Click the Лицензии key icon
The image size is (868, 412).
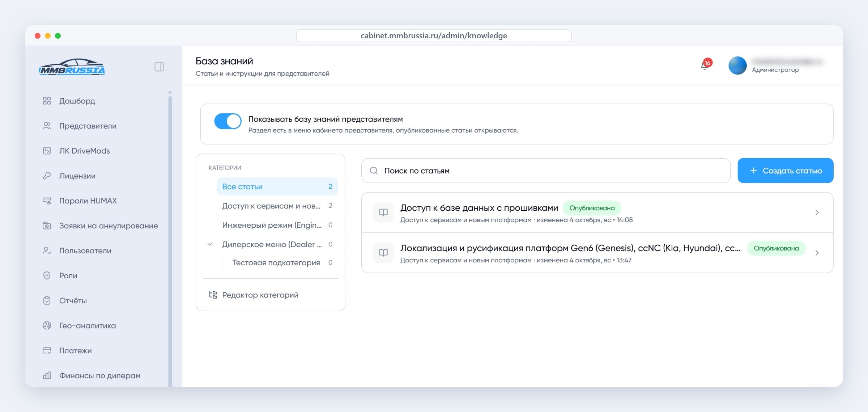point(47,176)
